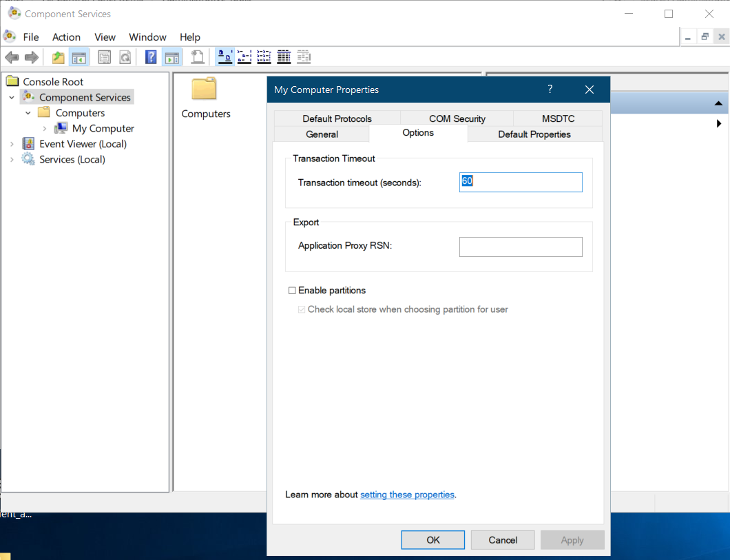Toggle Show/Hide Console Tree icon
Viewport: 730px width, 560px height.
coord(79,57)
